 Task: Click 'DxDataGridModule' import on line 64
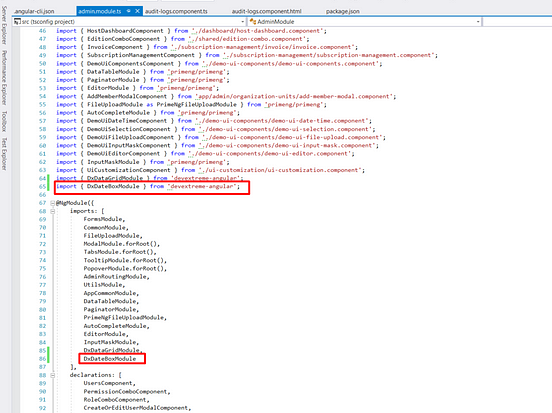tap(115, 178)
